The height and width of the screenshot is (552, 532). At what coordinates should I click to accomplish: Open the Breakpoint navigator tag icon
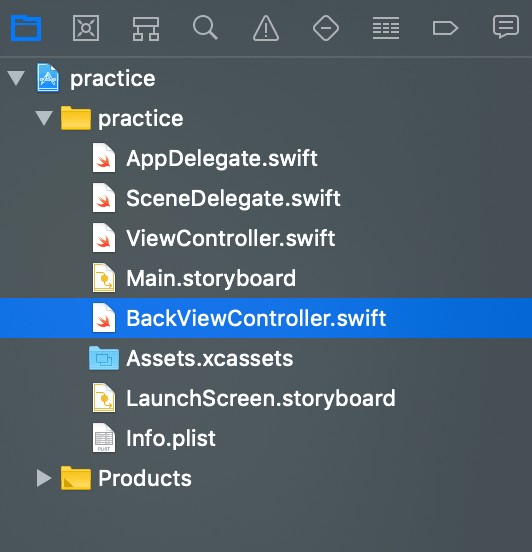pos(445,28)
